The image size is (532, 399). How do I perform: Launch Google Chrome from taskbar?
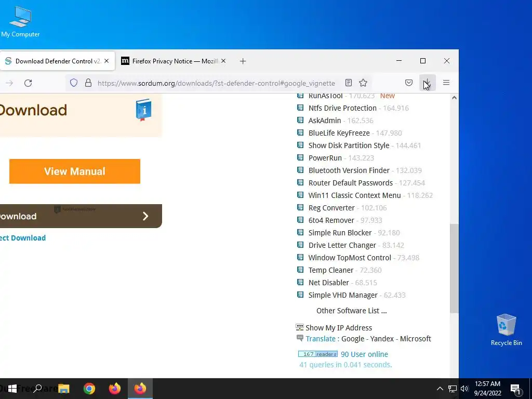pos(89,389)
